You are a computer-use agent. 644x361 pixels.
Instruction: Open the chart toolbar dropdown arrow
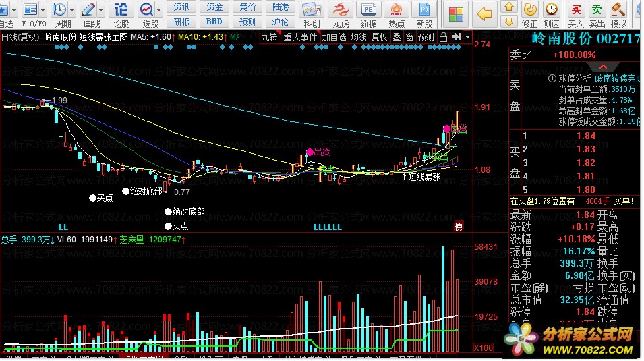(x=467, y=37)
